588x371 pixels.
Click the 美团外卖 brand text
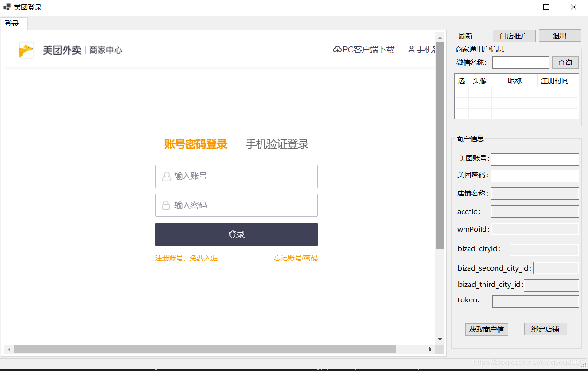[x=62, y=50]
